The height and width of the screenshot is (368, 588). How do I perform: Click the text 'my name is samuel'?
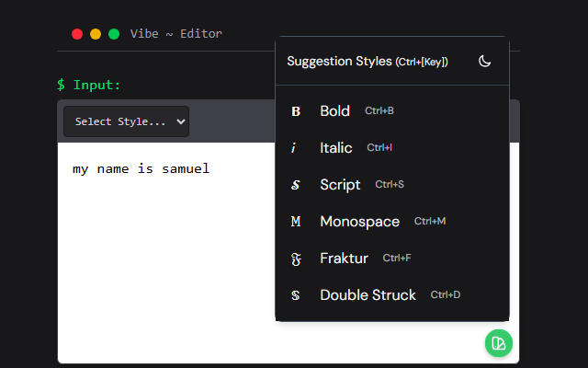pos(141,168)
